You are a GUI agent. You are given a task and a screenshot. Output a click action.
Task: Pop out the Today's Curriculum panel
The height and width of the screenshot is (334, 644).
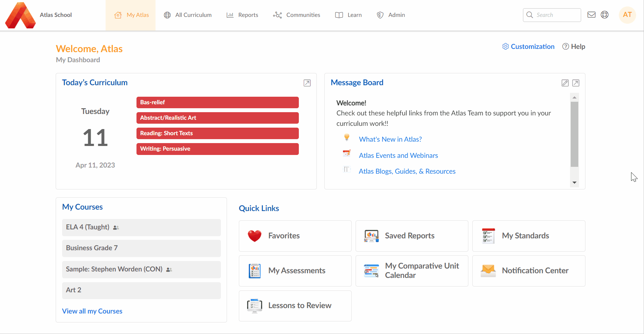307,83
